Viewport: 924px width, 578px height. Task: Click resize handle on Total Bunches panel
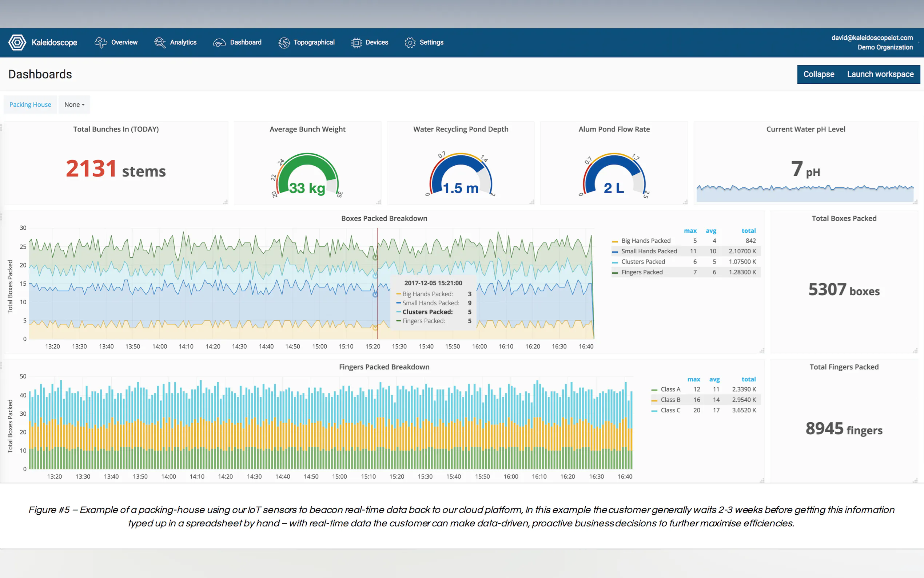pyautogui.click(x=226, y=202)
